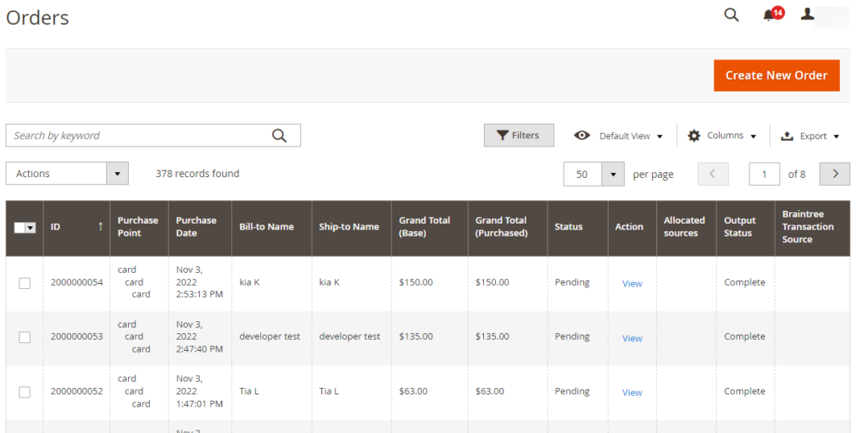The image size is (868, 433).
Task: Expand the Default View dropdown
Action: tap(619, 136)
